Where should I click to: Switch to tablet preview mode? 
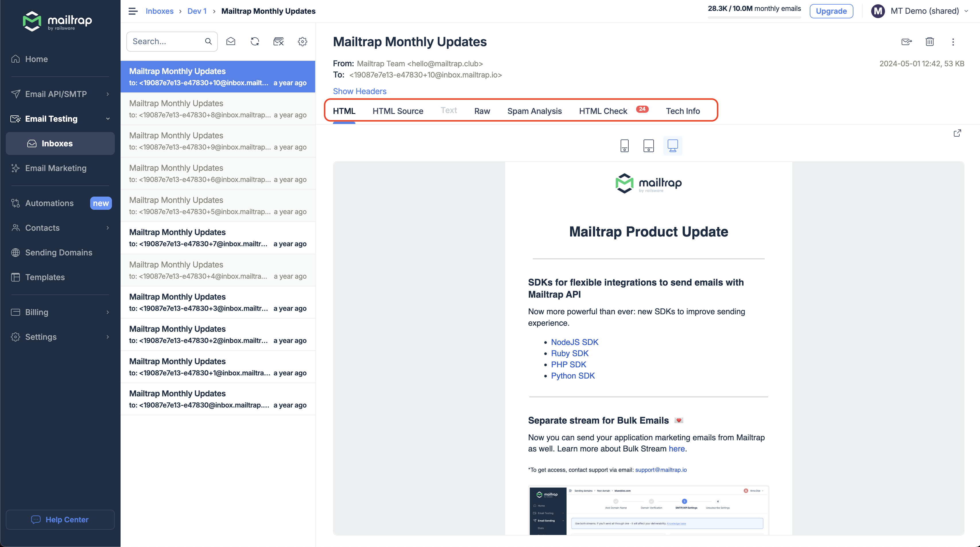pos(648,146)
